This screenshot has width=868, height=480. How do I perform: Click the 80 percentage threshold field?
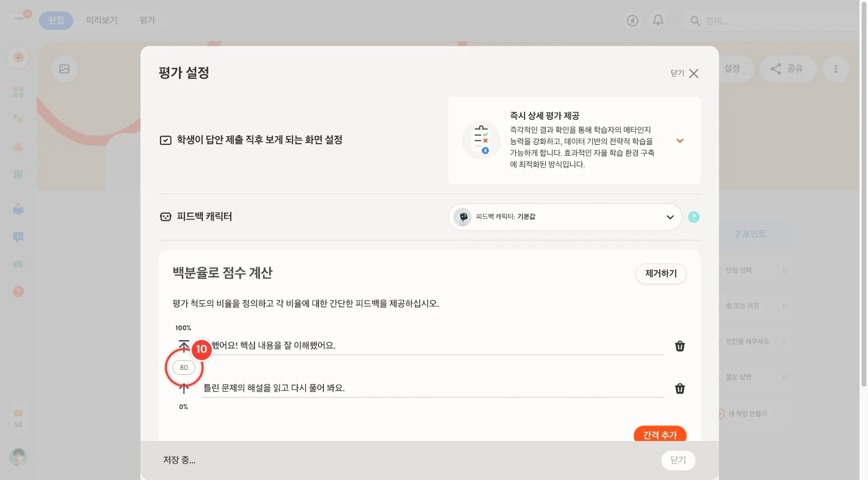pyautogui.click(x=184, y=368)
